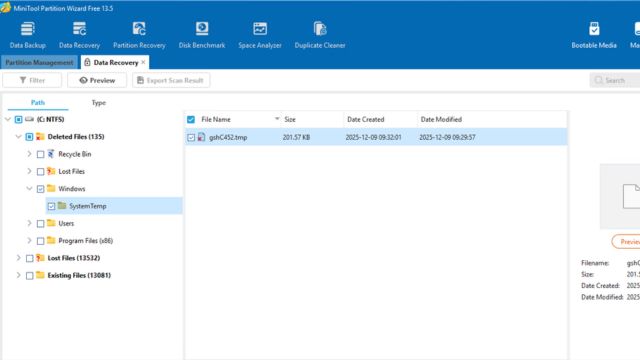
Task: Click the Lost Files question-folder icon under Deleted Files
Action: point(51,171)
